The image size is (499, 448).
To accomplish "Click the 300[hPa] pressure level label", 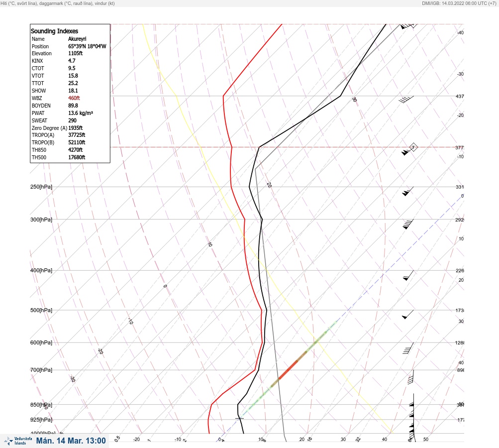I will [x=41, y=220].
